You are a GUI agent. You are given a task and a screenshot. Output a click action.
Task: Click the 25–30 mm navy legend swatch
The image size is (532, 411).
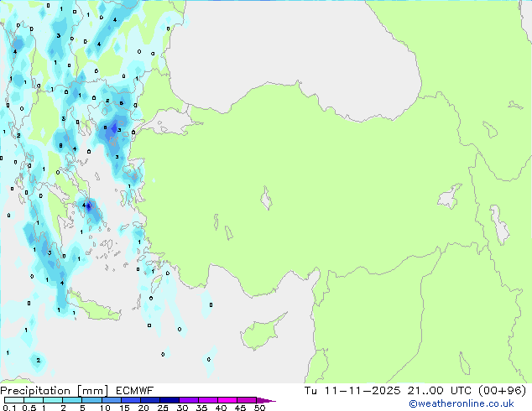coord(169,400)
